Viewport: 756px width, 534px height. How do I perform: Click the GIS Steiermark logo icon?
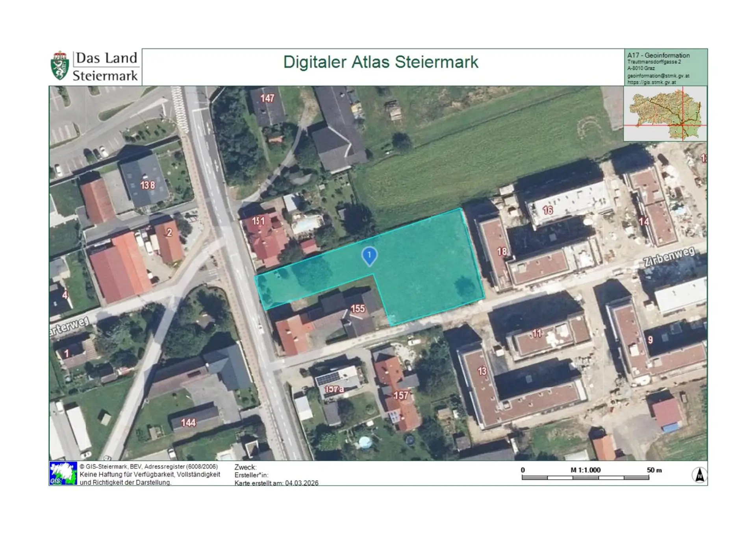(x=63, y=473)
